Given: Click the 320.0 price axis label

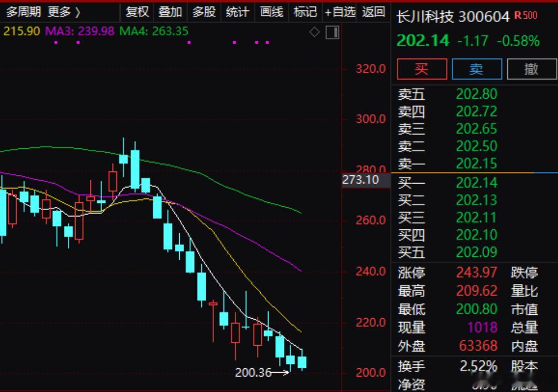Looking at the screenshot, I should pyautogui.click(x=371, y=68).
